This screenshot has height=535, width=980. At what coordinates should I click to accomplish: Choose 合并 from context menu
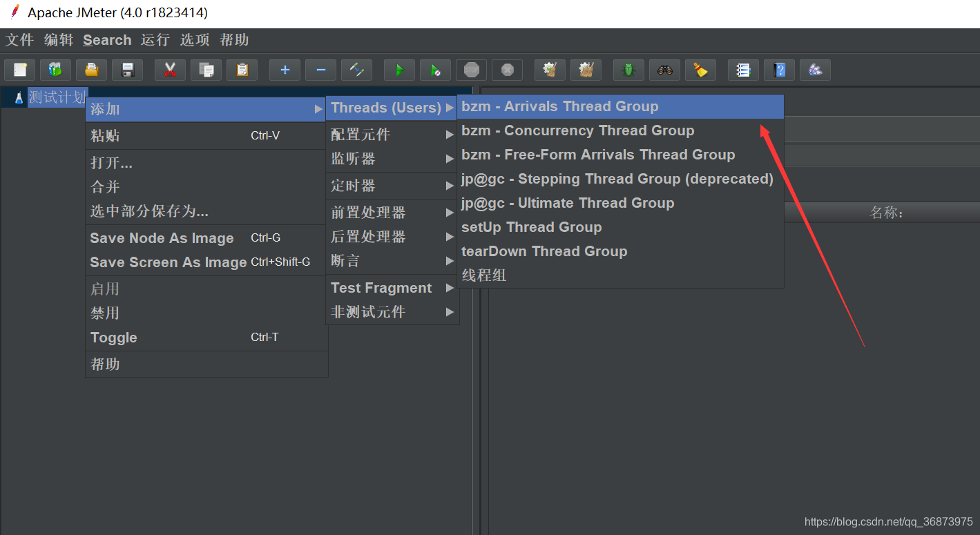(206, 187)
